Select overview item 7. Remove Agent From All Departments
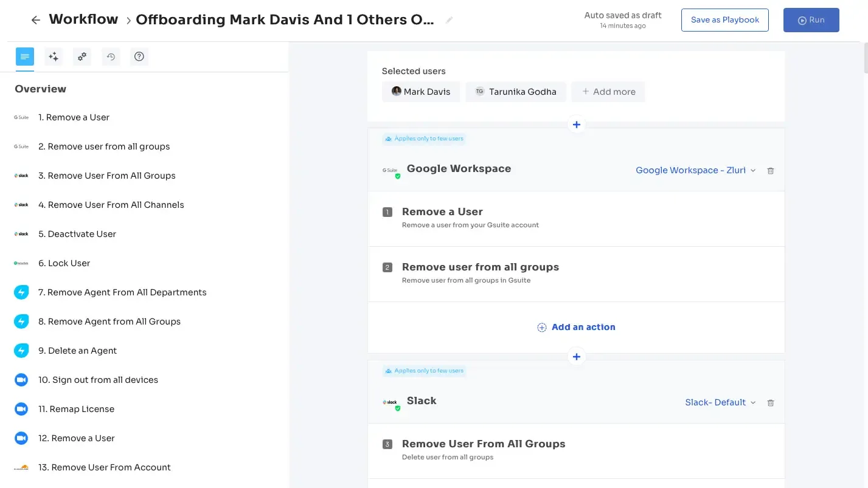 (122, 292)
